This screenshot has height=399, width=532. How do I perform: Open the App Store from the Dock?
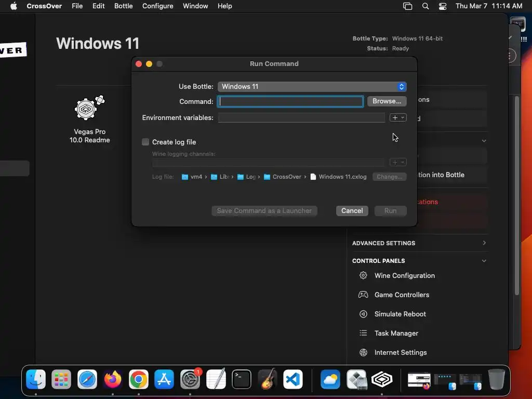164,379
